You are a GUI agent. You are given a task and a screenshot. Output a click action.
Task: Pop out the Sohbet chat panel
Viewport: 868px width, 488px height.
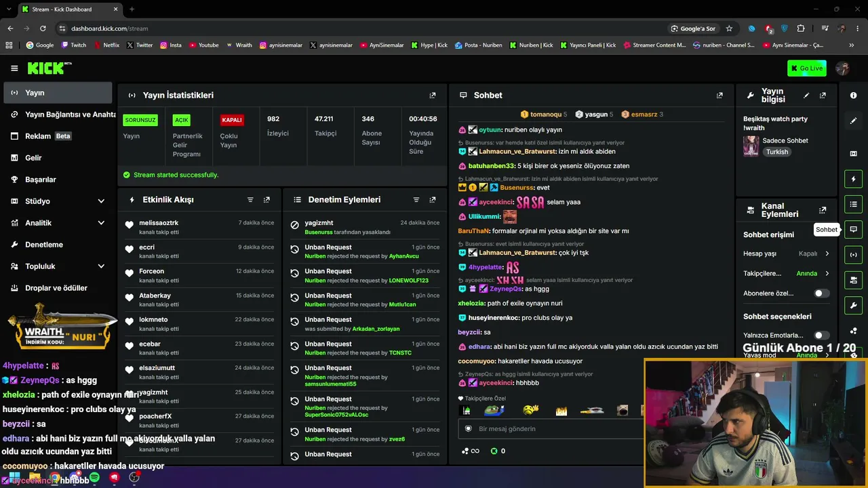point(719,96)
